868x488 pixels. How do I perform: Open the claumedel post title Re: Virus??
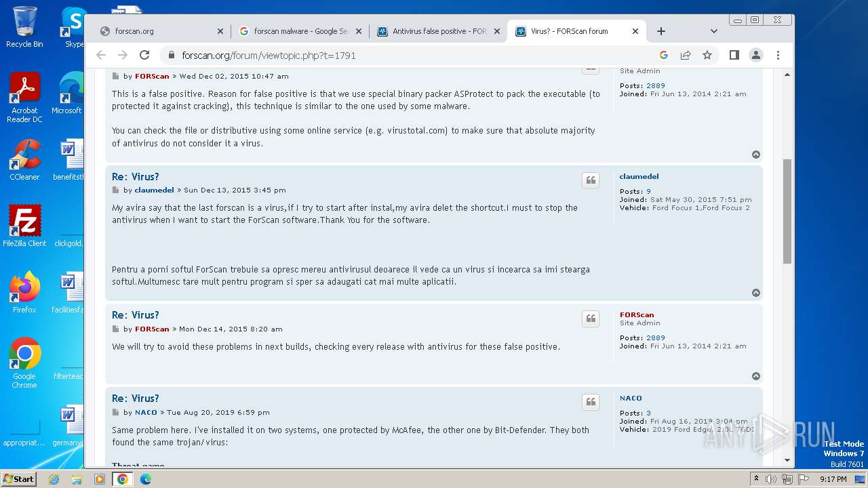point(136,177)
